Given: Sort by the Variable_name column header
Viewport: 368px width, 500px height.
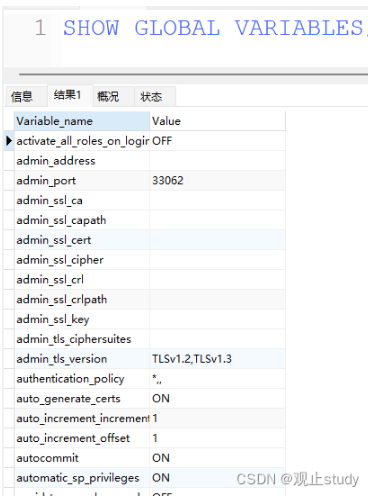Looking at the screenshot, I should (82, 121).
